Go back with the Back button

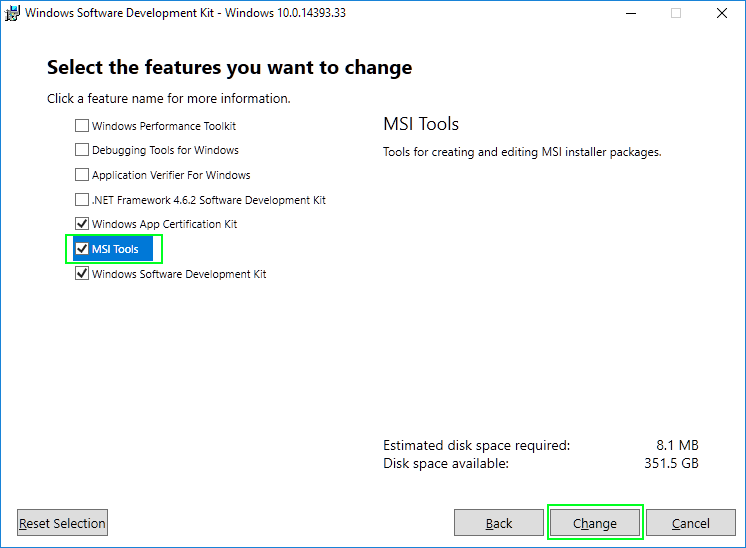pos(499,523)
